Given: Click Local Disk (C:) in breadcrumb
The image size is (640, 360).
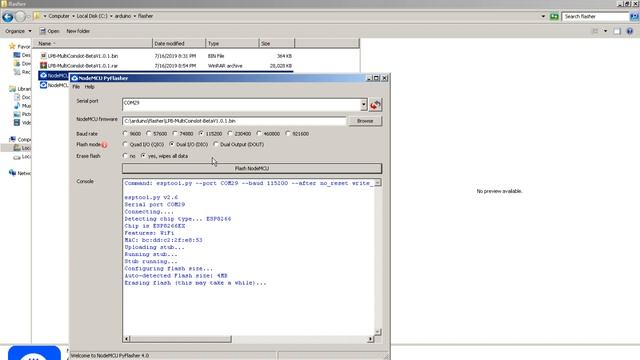Looking at the screenshot, I should tap(92, 16).
